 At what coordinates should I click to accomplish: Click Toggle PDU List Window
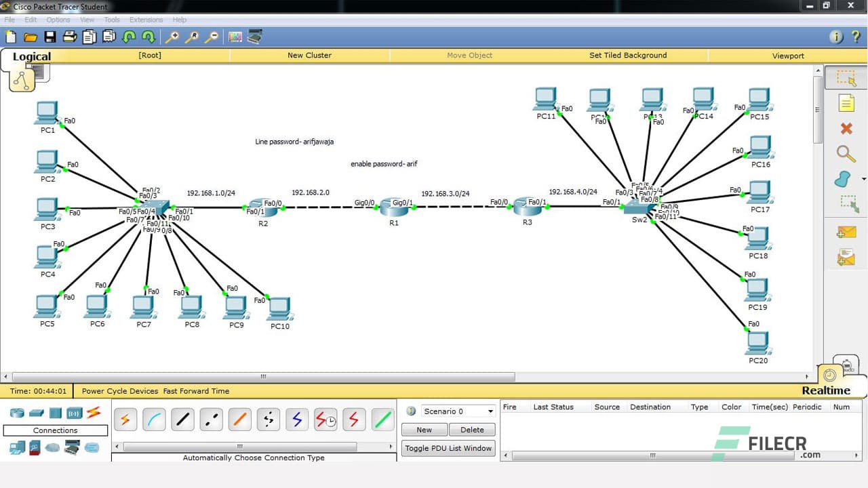[448, 448]
